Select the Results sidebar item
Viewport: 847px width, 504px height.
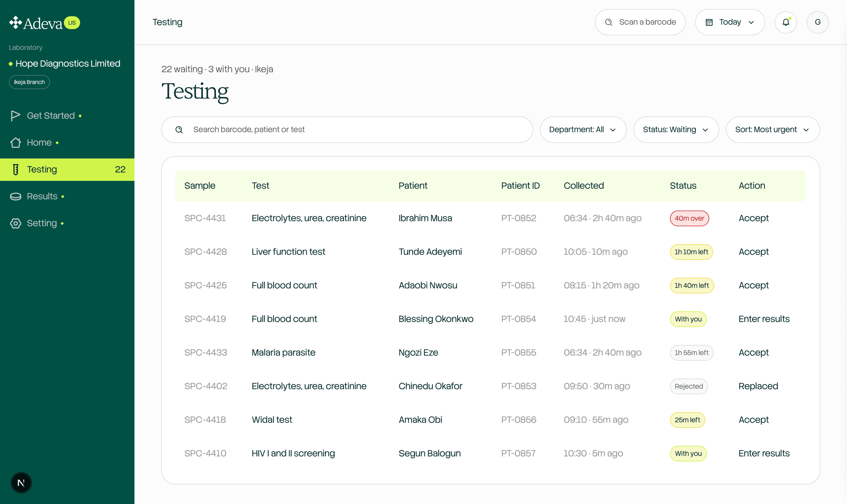[x=67, y=196]
